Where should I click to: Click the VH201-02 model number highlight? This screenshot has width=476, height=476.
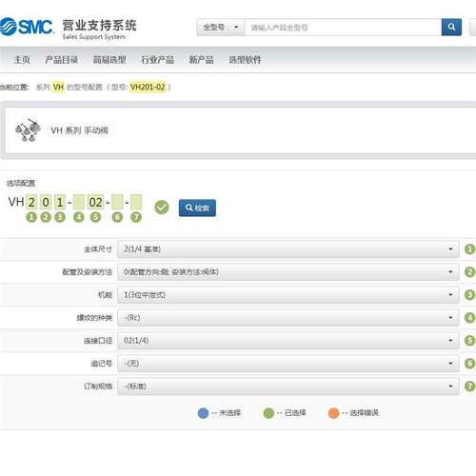click(x=148, y=87)
